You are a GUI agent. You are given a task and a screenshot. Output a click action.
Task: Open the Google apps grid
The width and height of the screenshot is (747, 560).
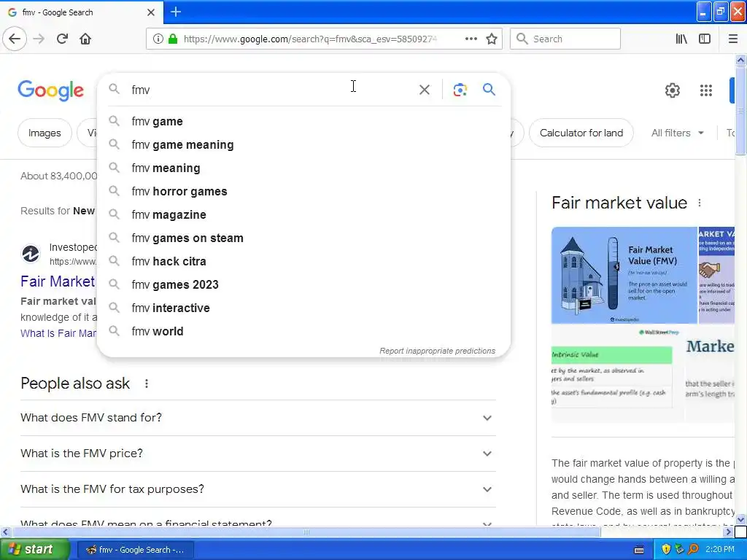coord(705,90)
